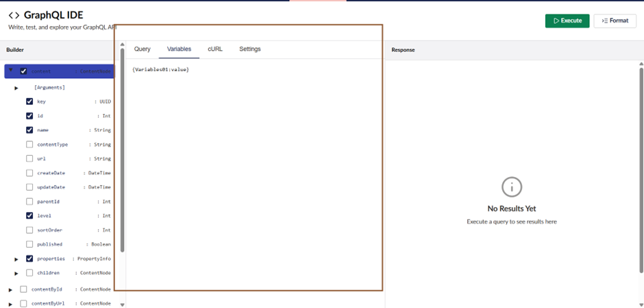
Task: Uncheck the properties PropertyInfo checkbox
Action: 29,259
